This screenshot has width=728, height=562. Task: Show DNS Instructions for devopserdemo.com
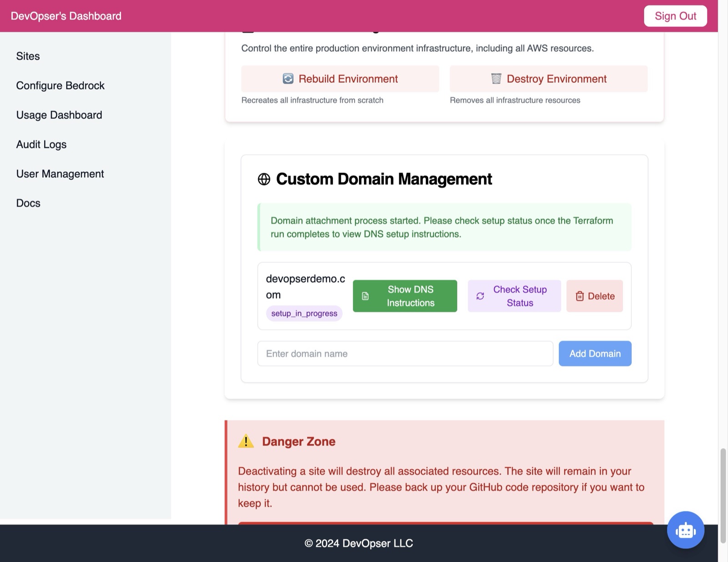tap(405, 296)
